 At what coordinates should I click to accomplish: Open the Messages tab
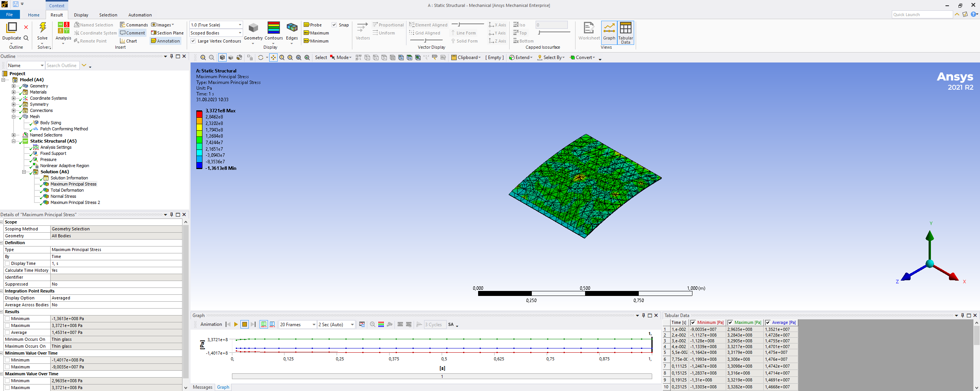coord(202,387)
